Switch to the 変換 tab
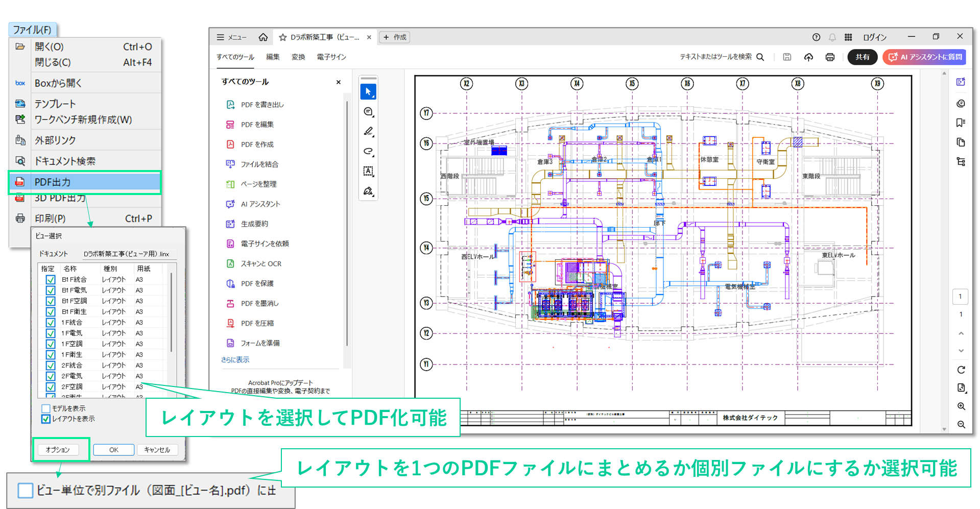This screenshot has width=980, height=509. (298, 57)
